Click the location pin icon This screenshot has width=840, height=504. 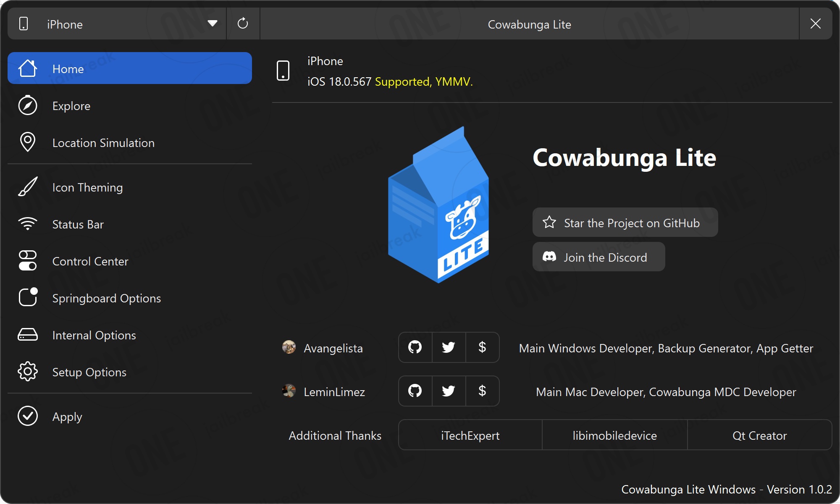point(28,142)
